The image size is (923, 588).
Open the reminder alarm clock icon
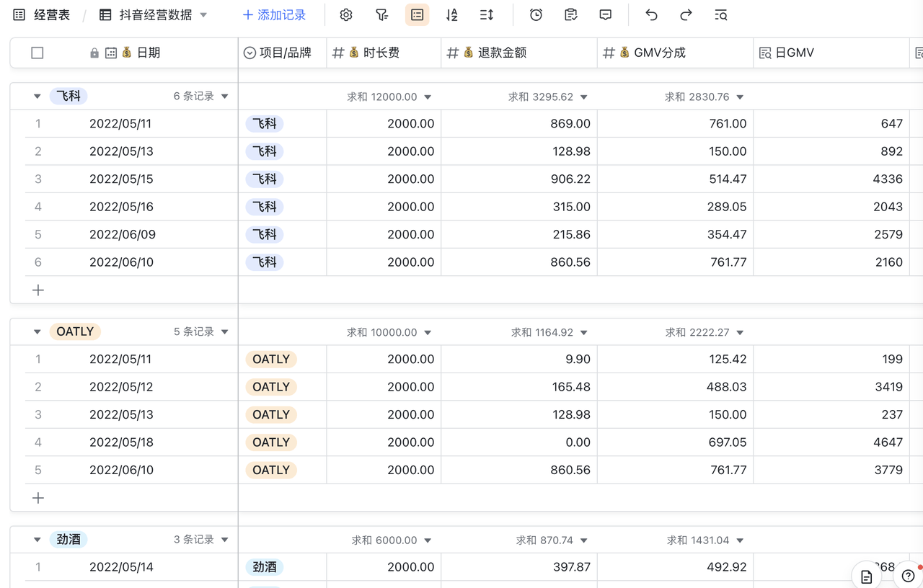pyautogui.click(x=536, y=15)
